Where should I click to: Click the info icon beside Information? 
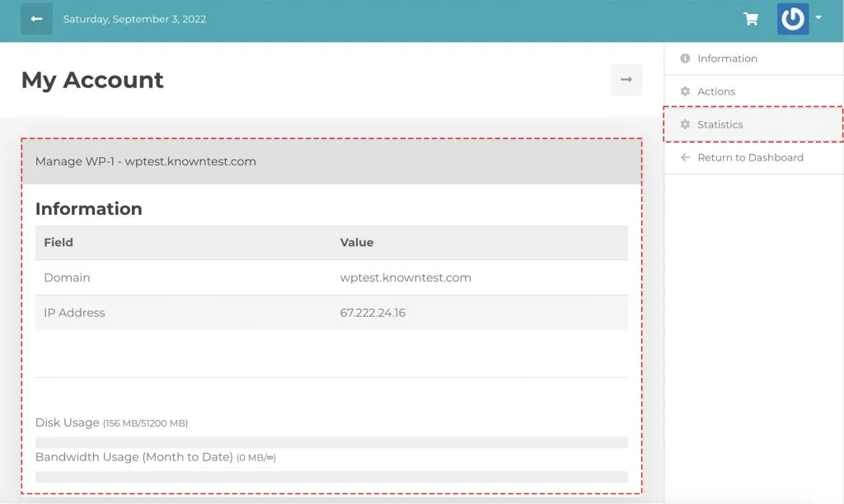point(685,58)
